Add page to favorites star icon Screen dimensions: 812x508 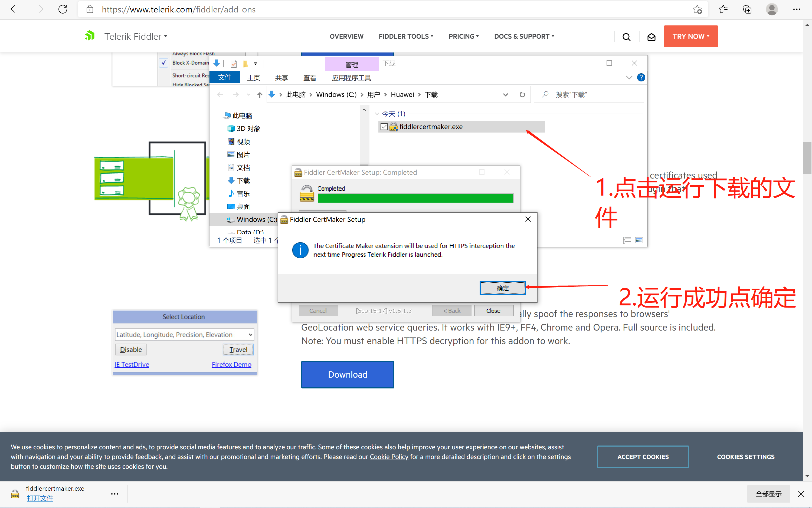697,9
